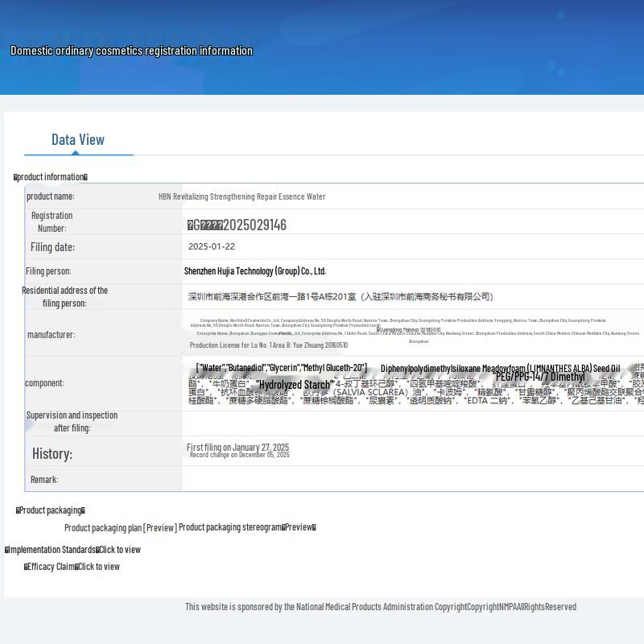Switch to the Data View tab

[x=78, y=140]
